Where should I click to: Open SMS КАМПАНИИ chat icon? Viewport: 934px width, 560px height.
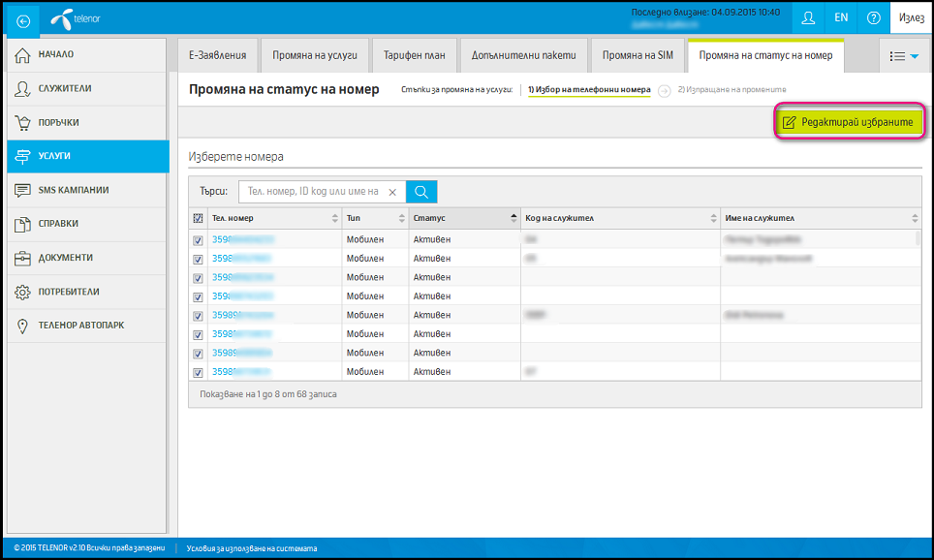click(x=22, y=191)
